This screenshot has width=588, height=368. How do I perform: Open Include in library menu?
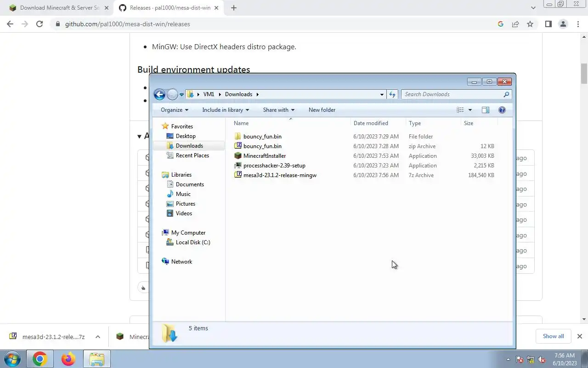click(x=226, y=110)
